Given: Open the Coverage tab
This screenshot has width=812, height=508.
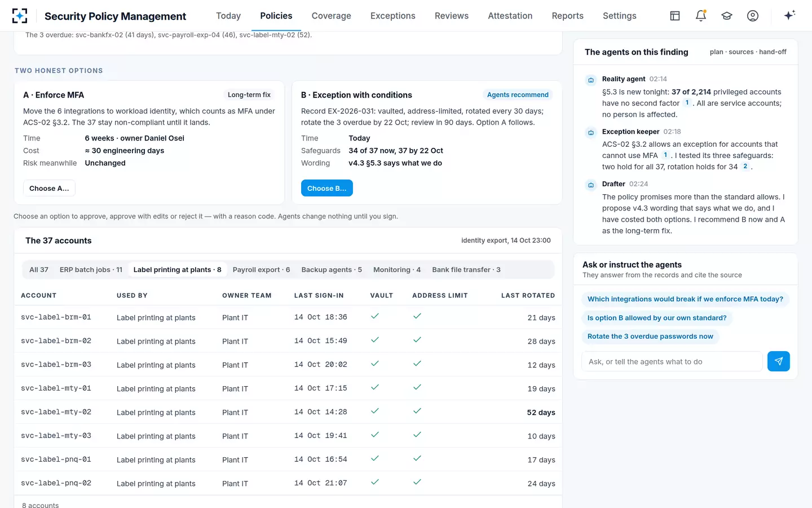Looking at the screenshot, I should pyautogui.click(x=332, y=16).
